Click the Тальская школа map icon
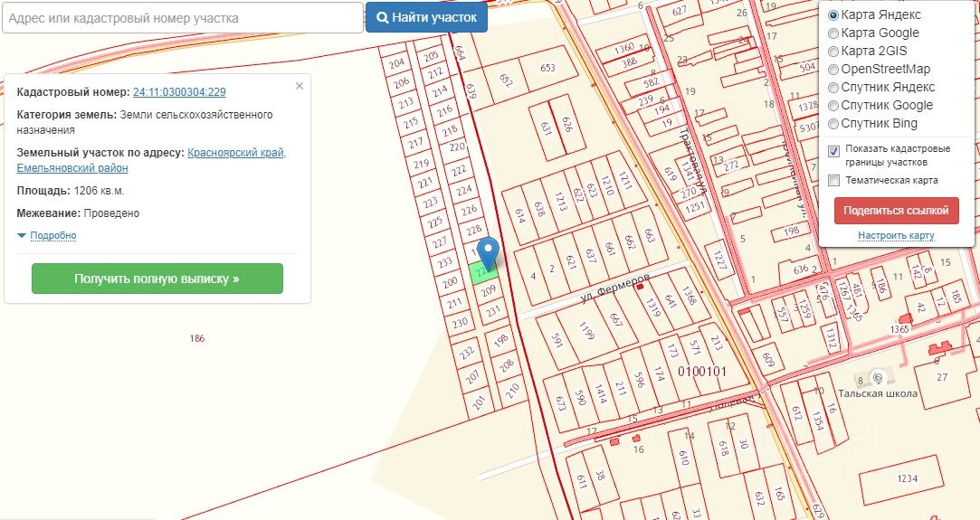Screen dimensions: 980x520 coord(875,376)
